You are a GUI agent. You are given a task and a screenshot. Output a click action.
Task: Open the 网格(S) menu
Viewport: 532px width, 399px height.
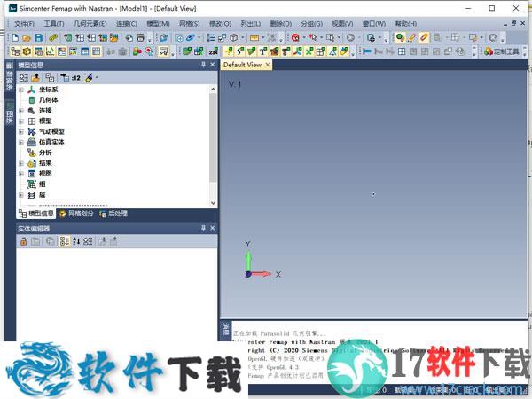(190, 24)
